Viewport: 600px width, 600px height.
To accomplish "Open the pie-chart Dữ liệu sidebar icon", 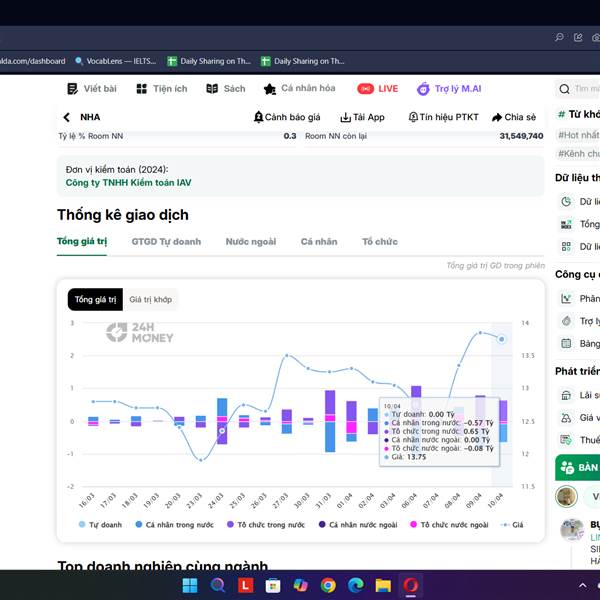I will pos(566,202).
